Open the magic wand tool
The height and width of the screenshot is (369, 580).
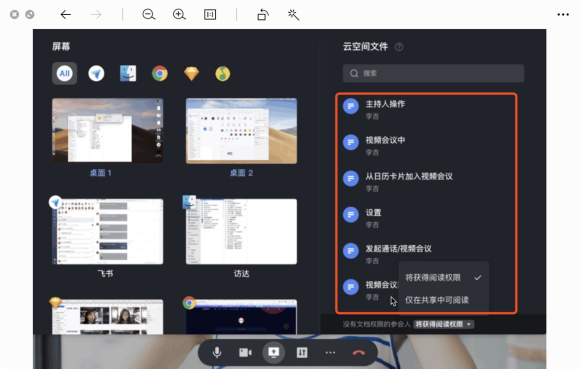(293, 14)
